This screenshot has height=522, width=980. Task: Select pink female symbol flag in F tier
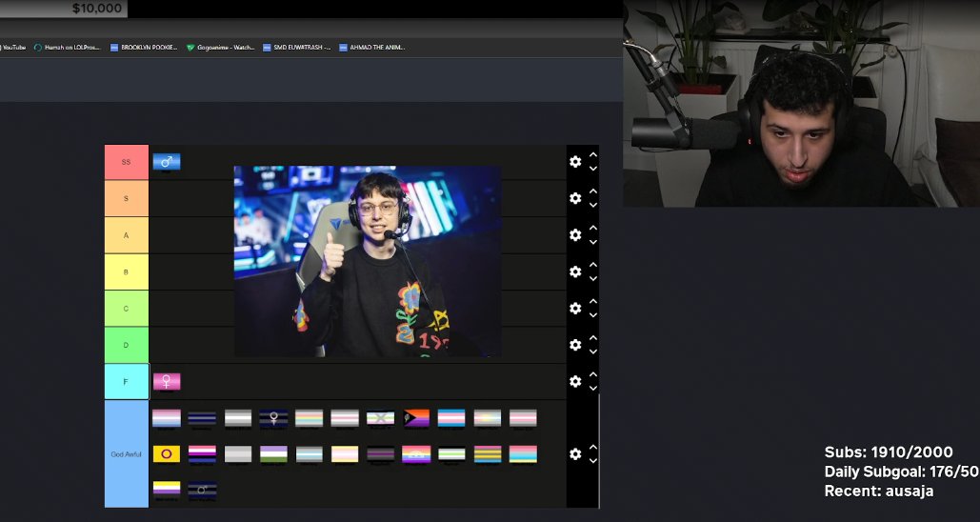[167, 381]
